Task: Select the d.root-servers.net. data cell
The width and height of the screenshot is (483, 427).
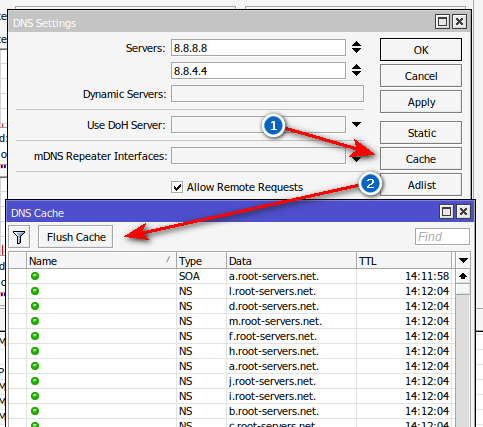Action: coord(291,306)
